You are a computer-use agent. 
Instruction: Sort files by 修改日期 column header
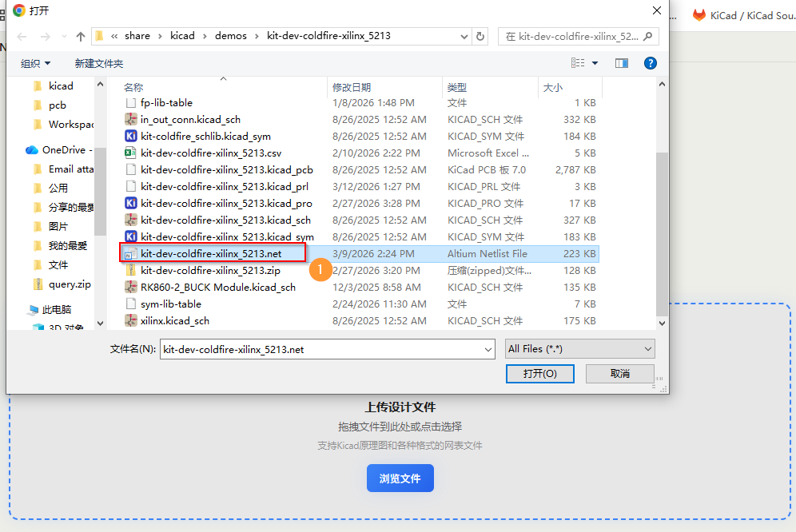(352, 87)
